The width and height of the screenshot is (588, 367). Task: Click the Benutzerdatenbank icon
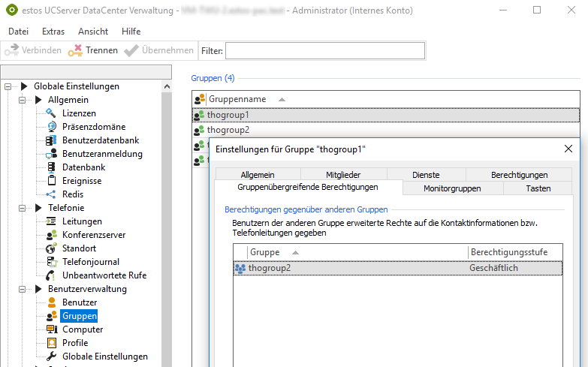point(51,140)
